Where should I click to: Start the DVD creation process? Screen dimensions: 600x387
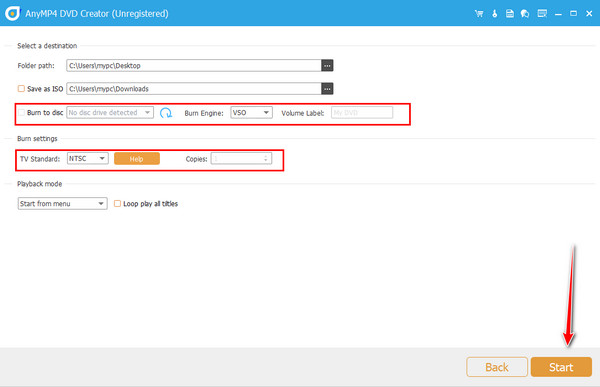[561, 367]
